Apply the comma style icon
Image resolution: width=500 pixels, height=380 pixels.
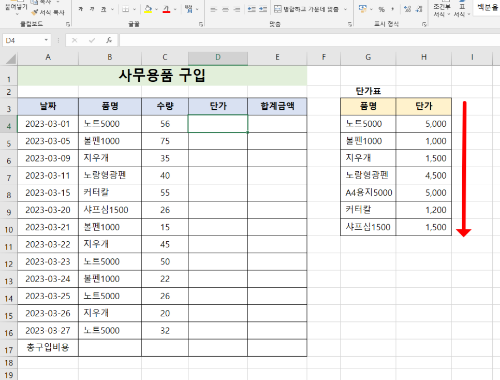(393, 9)
